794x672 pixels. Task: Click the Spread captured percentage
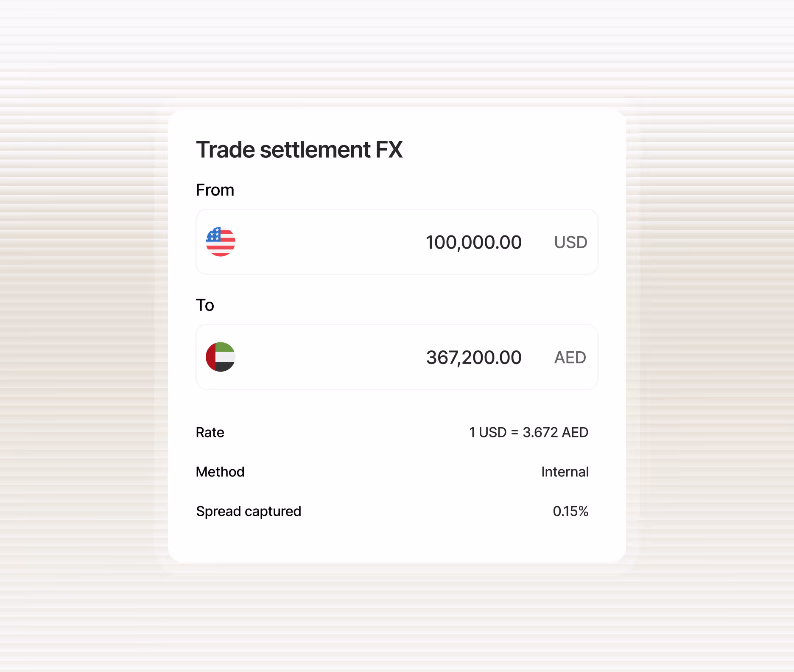coord(570,511)
